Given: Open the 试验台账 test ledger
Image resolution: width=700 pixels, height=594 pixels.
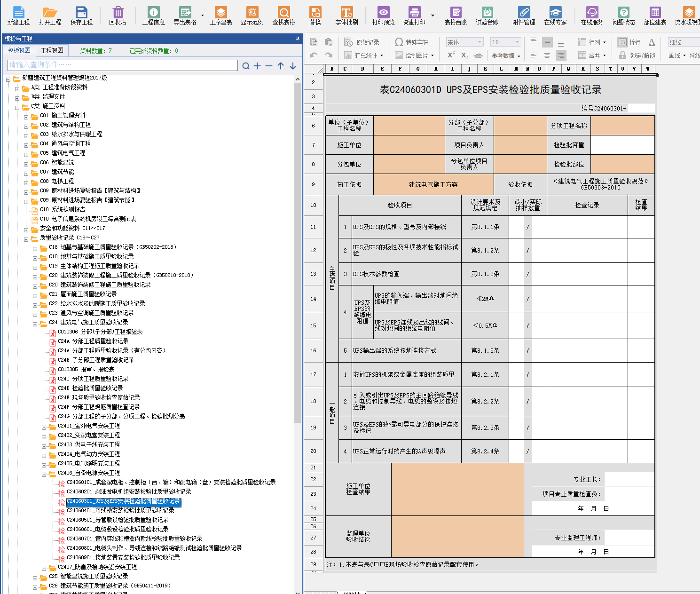Looking at the screenshot, I should [x=488, y=16].
